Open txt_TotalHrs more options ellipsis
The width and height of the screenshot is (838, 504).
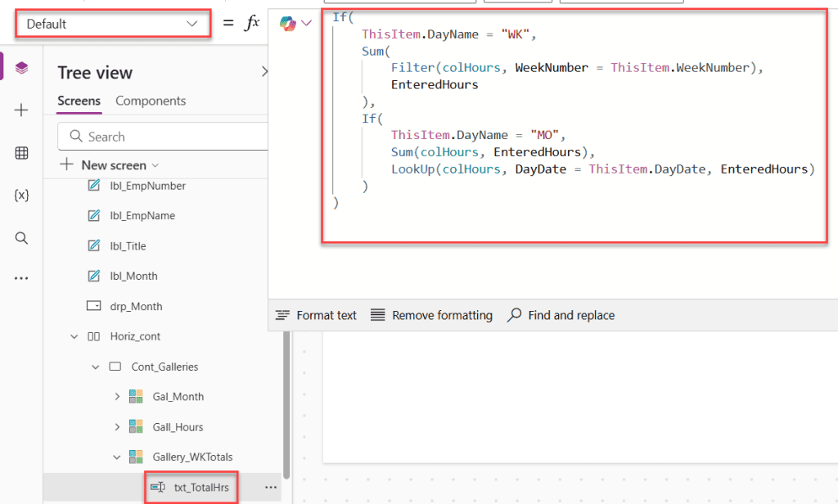click(x=271, y=488)
